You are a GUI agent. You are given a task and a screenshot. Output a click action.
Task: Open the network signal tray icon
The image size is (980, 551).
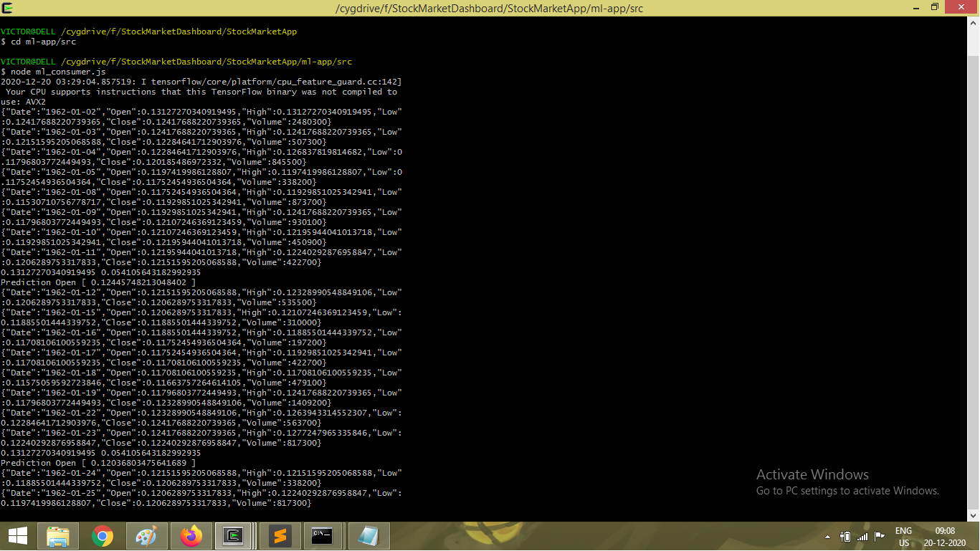coord(862,536)
